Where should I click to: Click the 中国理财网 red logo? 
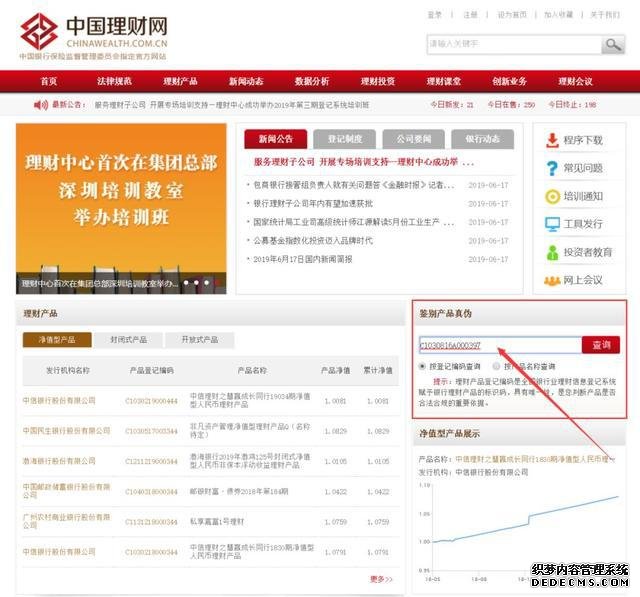click(39, 31)
